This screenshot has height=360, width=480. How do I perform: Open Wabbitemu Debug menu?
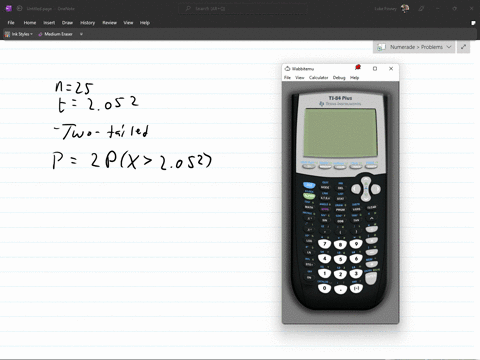pyautogui.click(x=339, y=77)
